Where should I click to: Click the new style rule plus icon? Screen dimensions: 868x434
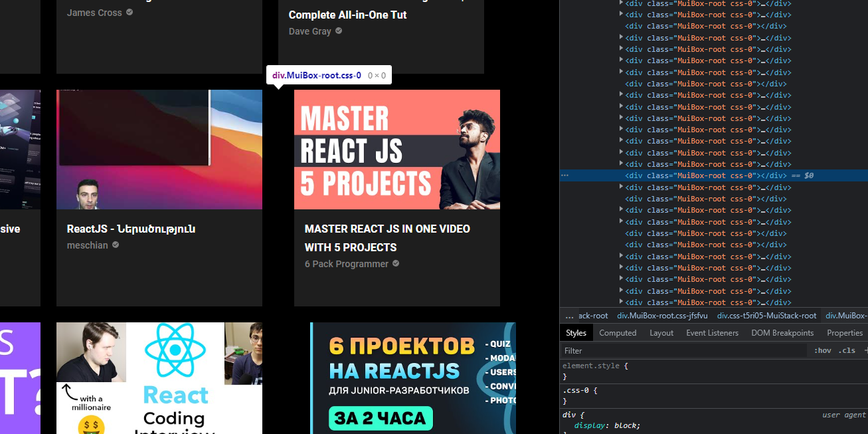point(864,350)
